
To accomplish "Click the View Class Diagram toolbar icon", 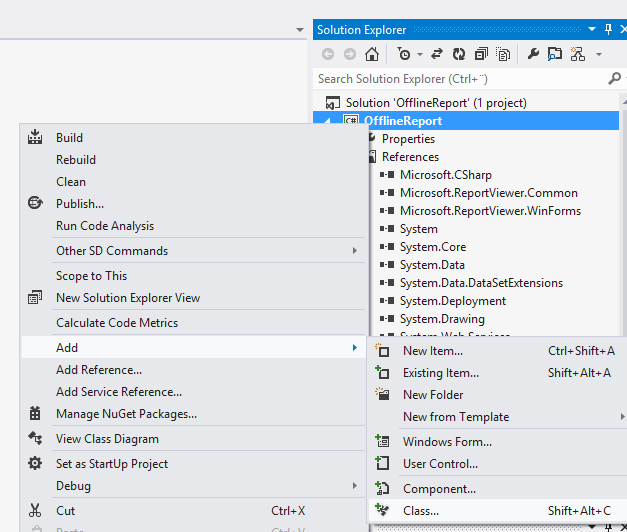I will pyautogui.click(x=578, y=54).
